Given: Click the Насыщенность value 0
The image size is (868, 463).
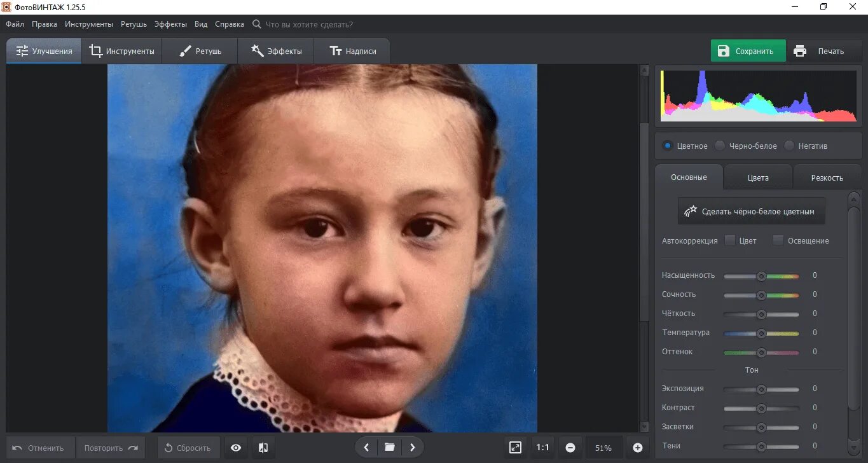Looking at the screenshot, I should click(x=815, y=275).
